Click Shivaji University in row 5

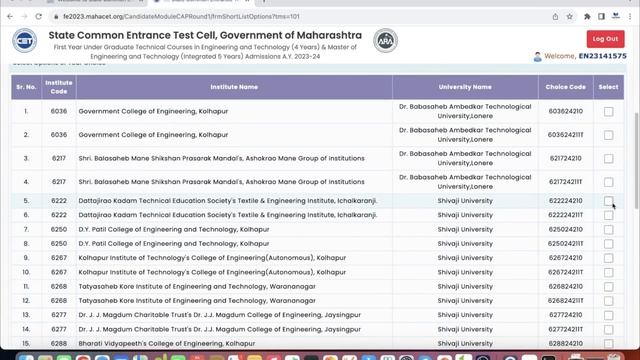click(465, 201)
